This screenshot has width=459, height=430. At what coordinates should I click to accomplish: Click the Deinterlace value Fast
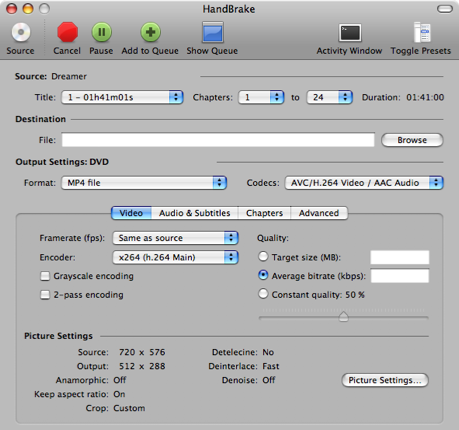(x=271, y=366)
